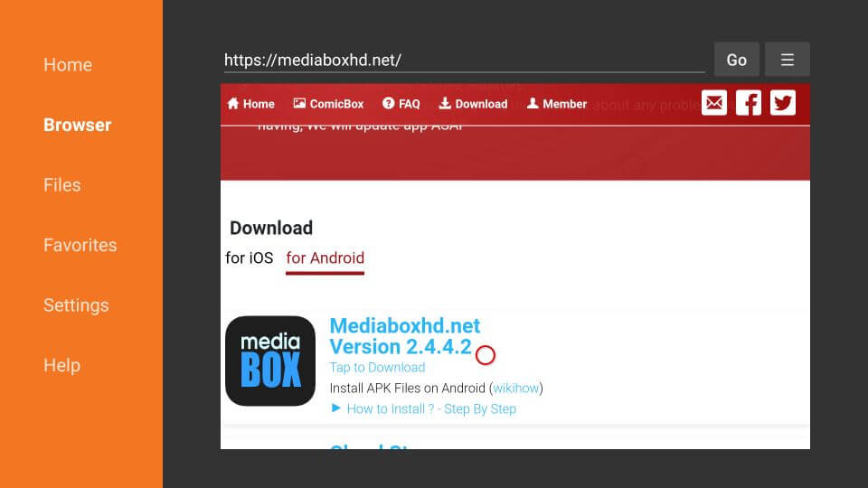Open the wikihow link
The image size is (868, 488).
coord(516,389)
